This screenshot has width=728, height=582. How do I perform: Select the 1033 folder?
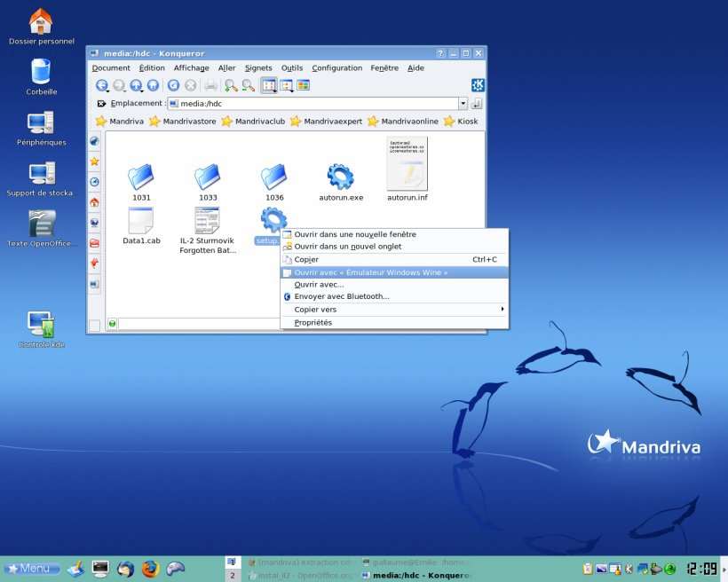click(x=208, y=183)
